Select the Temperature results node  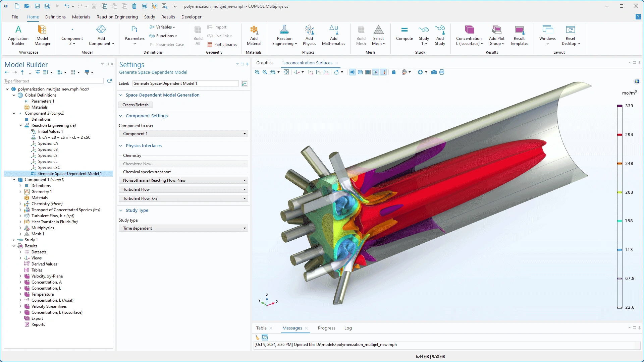point(43,294)
